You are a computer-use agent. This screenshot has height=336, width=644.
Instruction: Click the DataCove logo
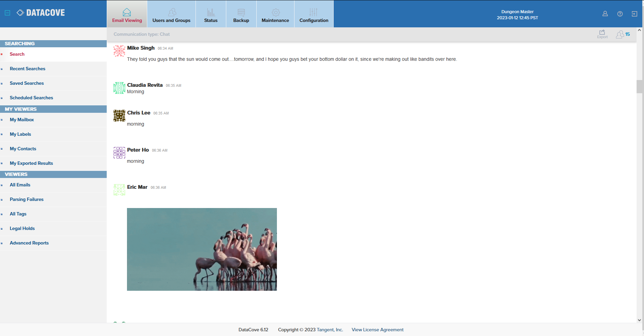click(x=41, y=13)
